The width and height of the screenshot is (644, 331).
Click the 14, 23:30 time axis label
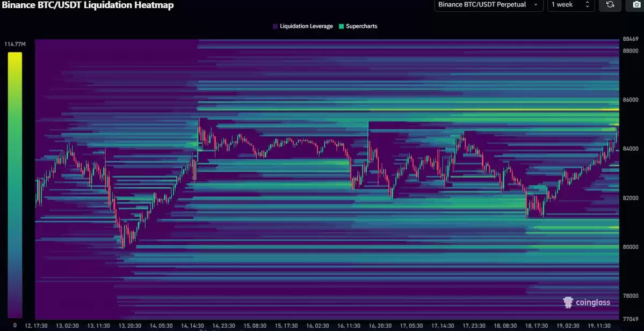[x=224, y=326]
